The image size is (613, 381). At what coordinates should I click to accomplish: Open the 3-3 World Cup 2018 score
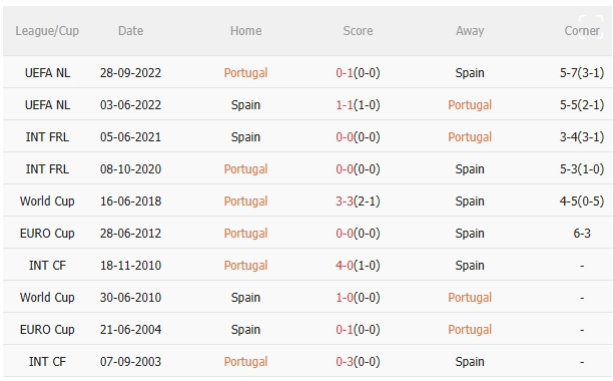click(x=344, y=201)
